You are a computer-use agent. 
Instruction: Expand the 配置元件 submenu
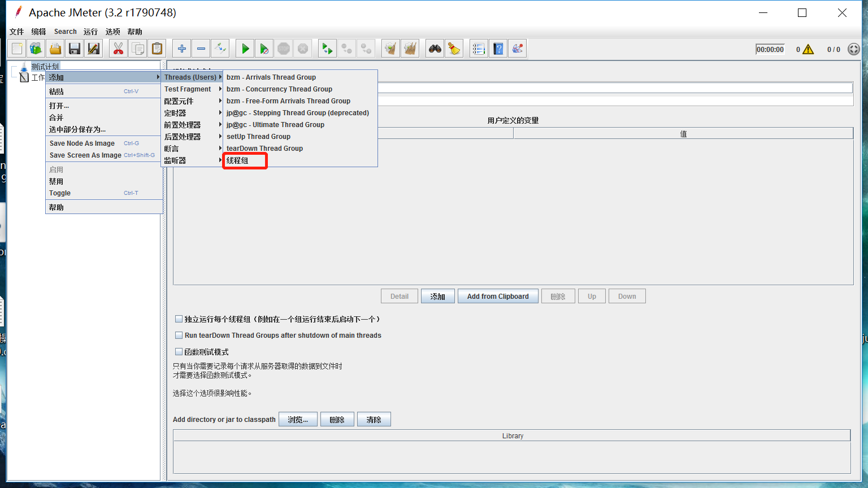coord(192,101)
